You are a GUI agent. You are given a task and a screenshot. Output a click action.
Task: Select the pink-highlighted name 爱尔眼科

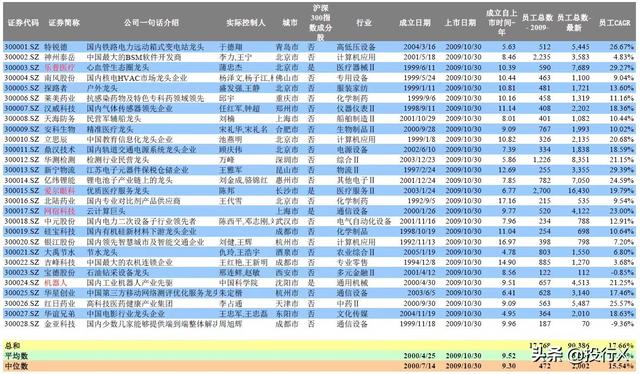point(60,191)
